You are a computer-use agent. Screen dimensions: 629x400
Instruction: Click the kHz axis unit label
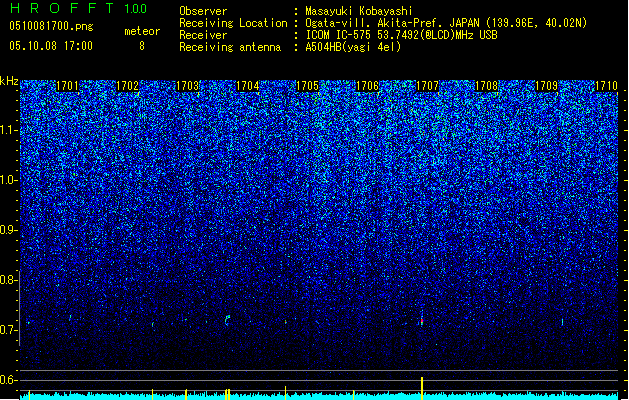[9, 81]
